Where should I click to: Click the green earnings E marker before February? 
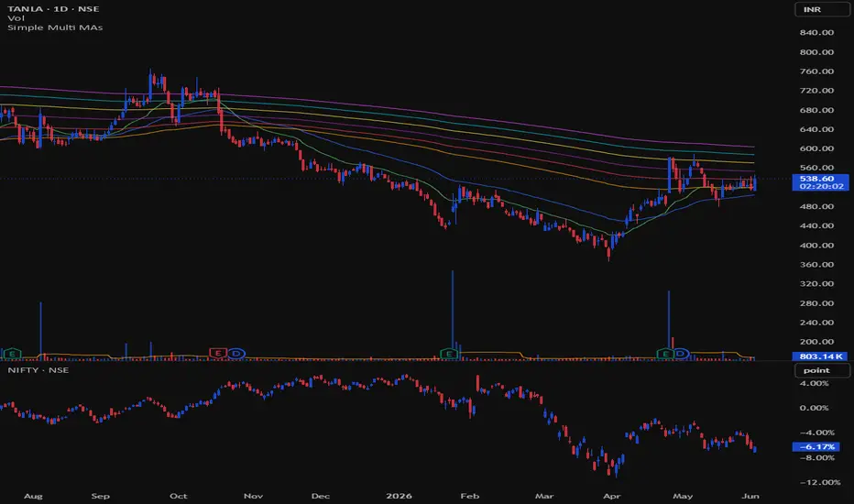tap(449, 354)
